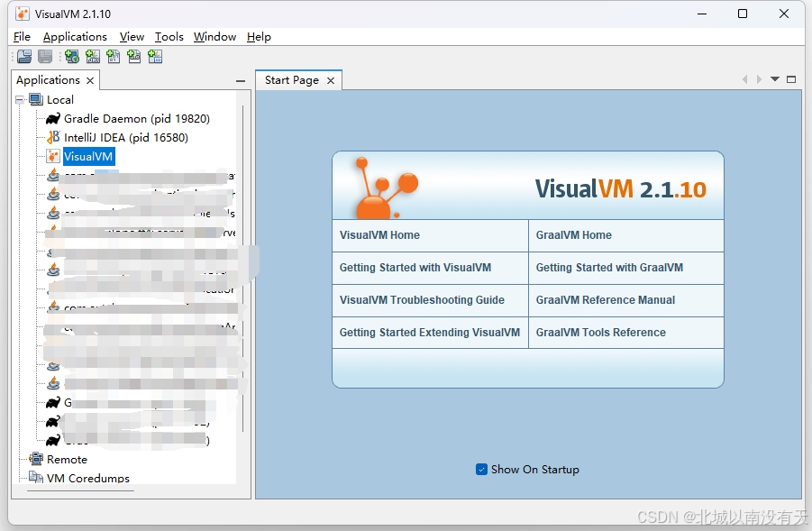Click the VM Coredumps node icon

(36, 477)
